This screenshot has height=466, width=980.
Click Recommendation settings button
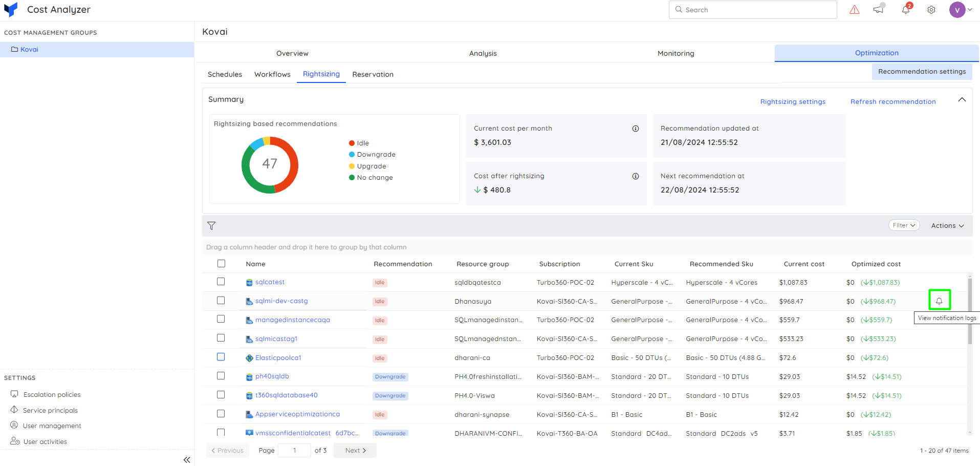point(922,72)
